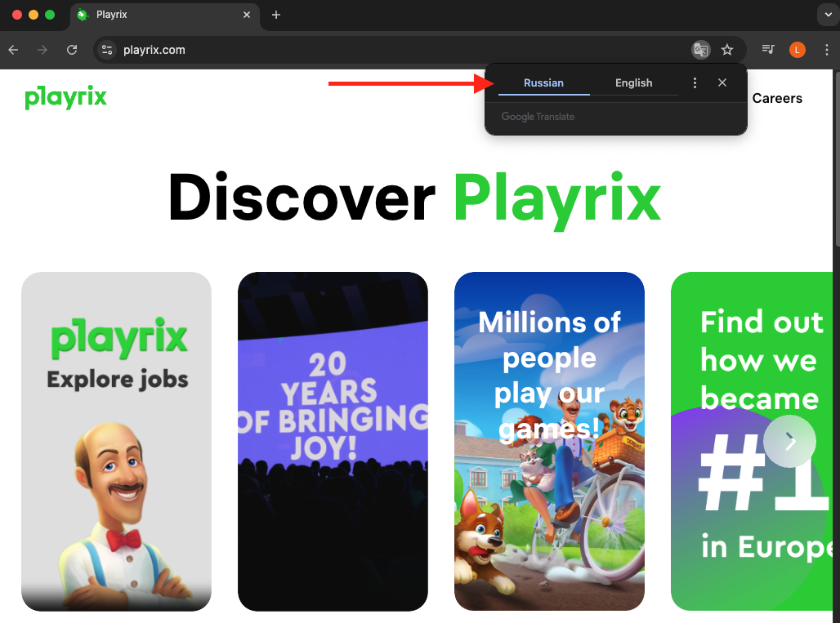Select the Russian tab in the translate popup
This screenshot has height=623, width=840.
(x=543, y=83)
